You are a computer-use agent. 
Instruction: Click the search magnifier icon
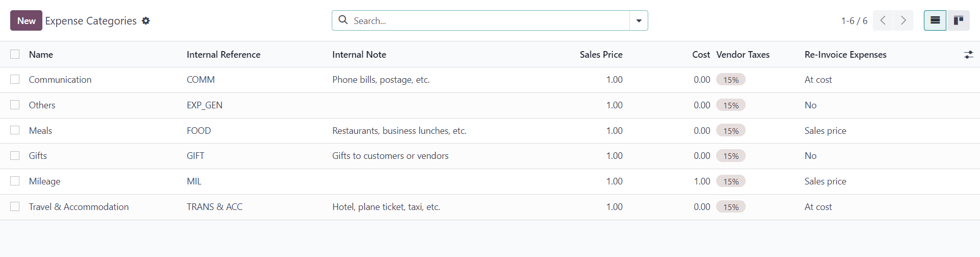click(x=344, y=20)
